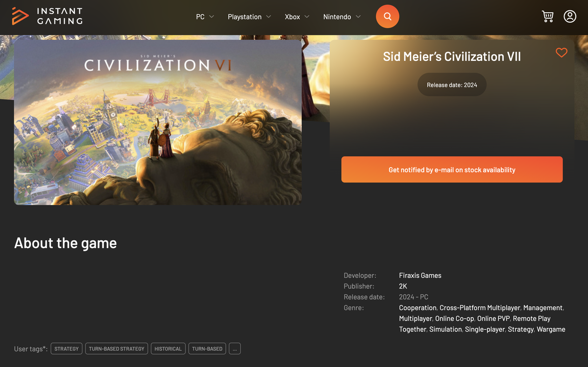Open the 2K publisher link
This screenshot has height=367, width=588.
[403, 287]
